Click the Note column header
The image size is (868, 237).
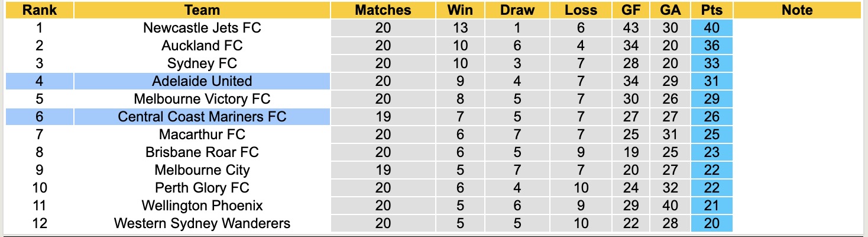(796, 10)
